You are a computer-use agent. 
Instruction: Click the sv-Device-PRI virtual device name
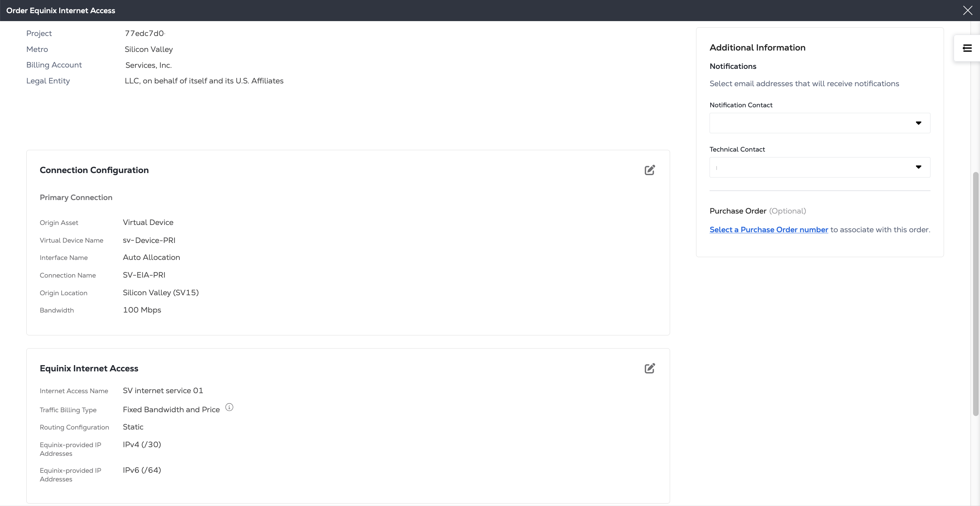149,240
